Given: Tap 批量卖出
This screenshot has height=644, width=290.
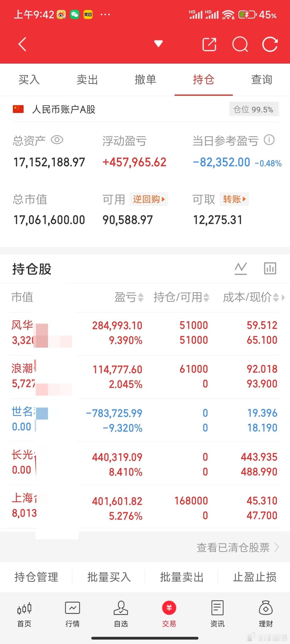Looking at the screenshot, I should 182,577.
